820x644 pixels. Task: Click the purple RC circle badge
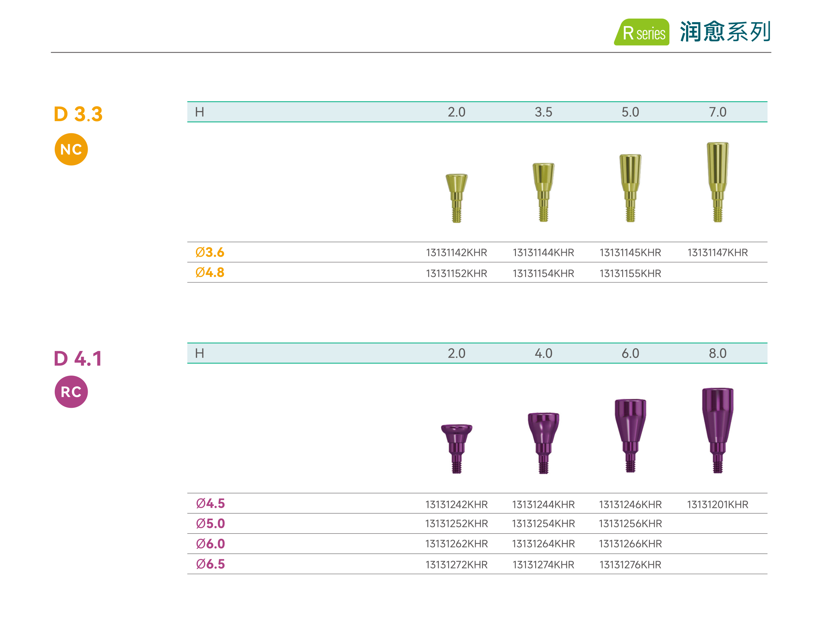point(71,392)
